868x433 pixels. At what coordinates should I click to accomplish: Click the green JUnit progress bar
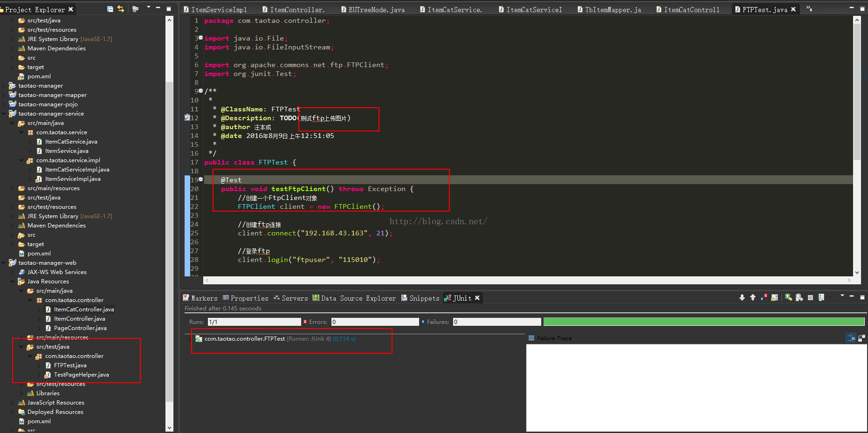point(704,322)
